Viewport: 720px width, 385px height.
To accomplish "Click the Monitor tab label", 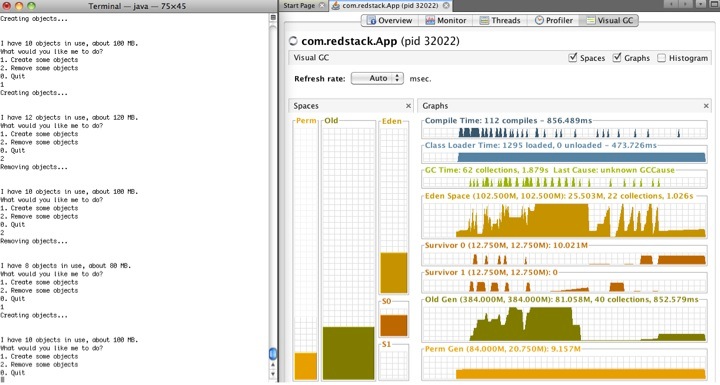I will [451, 21].
